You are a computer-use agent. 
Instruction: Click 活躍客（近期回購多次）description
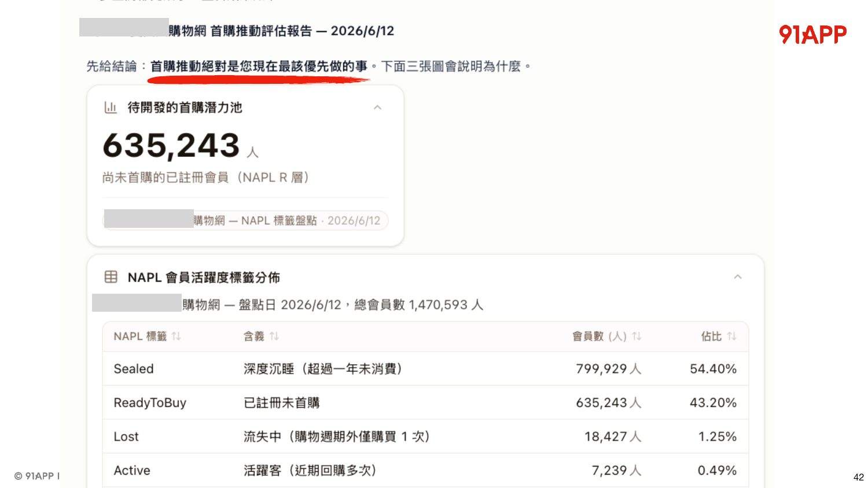[x=310, y=471]
